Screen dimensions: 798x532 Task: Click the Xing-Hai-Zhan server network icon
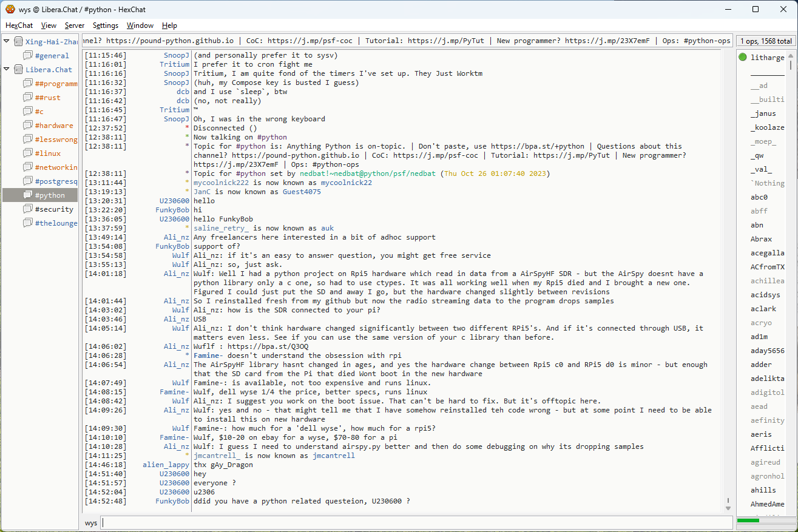18,42
